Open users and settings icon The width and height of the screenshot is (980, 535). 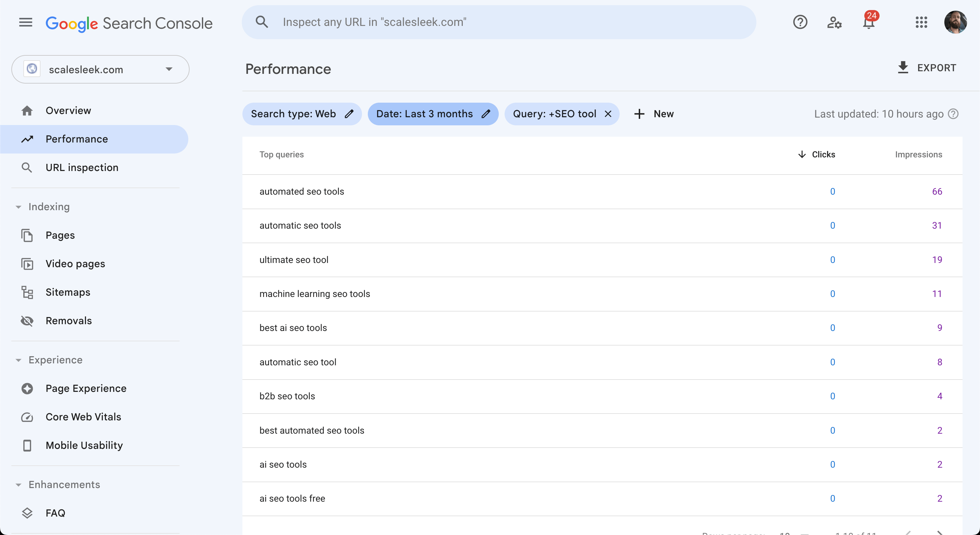click(x=834, y=22)
